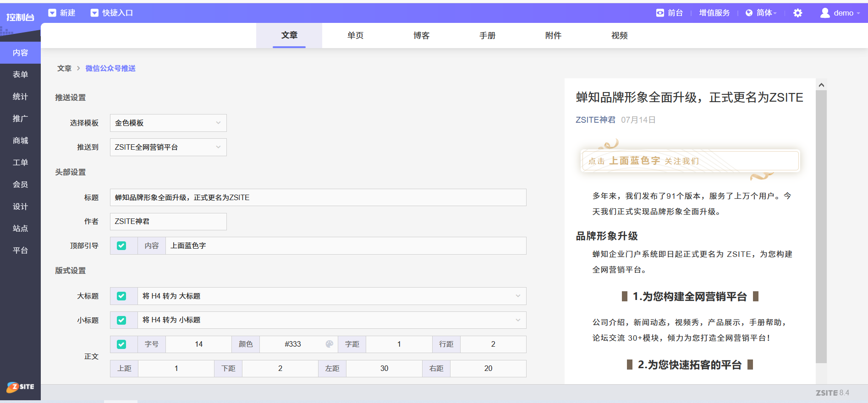The image size is (868, 403).
Task: Select 商城 in the sidebar
Action: tap(20, 141)
